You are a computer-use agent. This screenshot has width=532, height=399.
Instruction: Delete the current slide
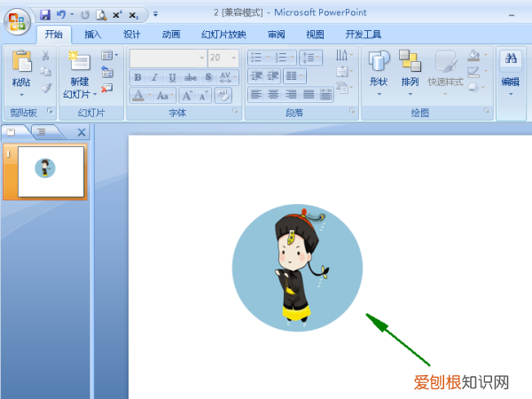click(x=107, y=88)
